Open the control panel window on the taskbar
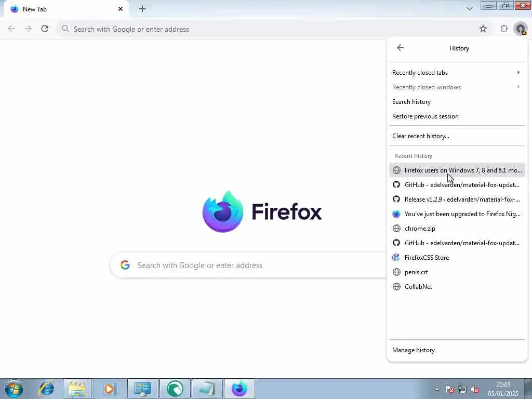The width and height of the screenshot is (532, 399). pyautogui.click(x=143, y=389)
